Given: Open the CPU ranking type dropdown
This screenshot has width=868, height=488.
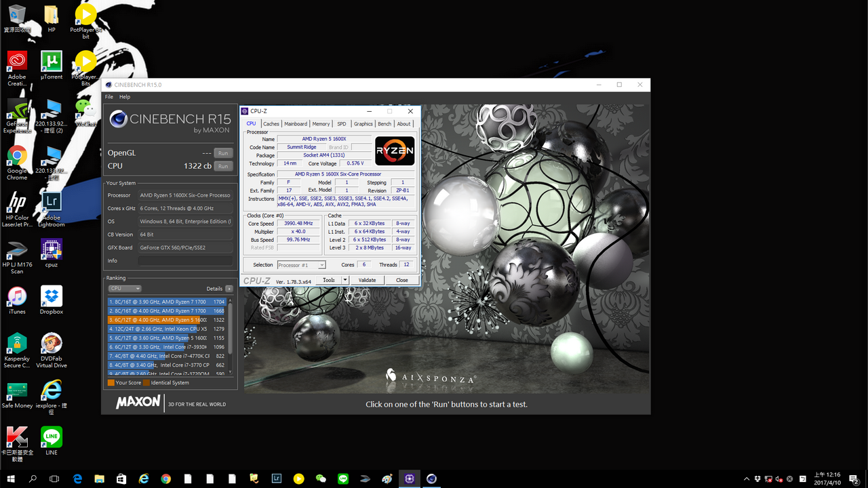Looking at the screenshot, I should click(x=125, y=289).
